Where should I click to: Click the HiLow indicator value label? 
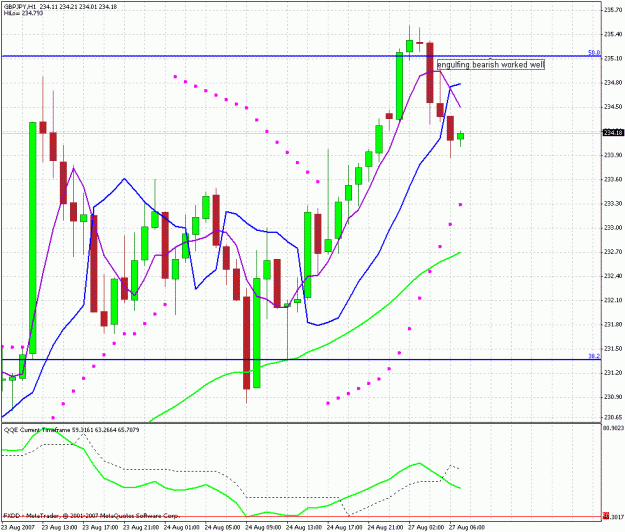click(x=24, y=13)
